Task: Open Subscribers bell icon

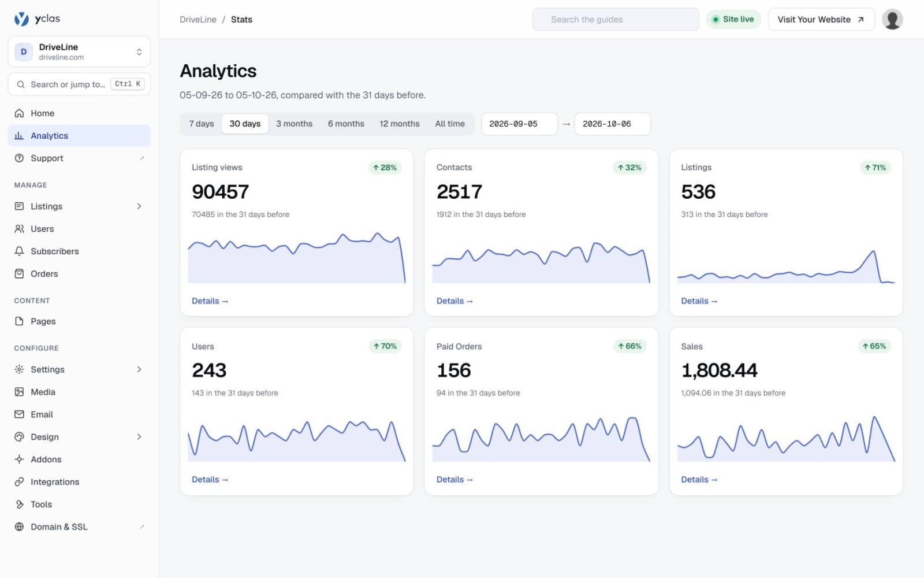Action: (x=19, y=251)
